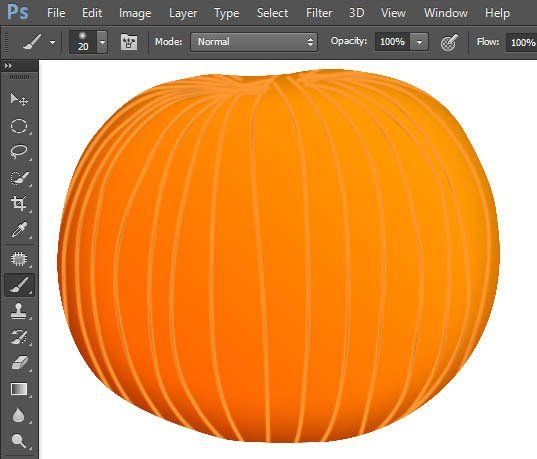Select the Eraser tool

click(19, 363)
